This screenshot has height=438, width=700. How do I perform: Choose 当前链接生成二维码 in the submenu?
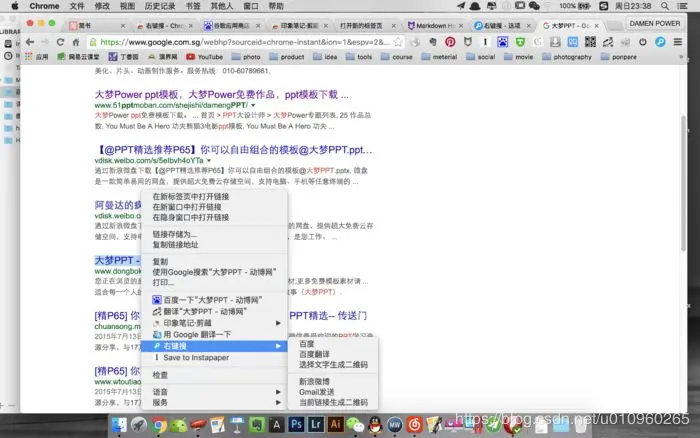pos(333,403)
